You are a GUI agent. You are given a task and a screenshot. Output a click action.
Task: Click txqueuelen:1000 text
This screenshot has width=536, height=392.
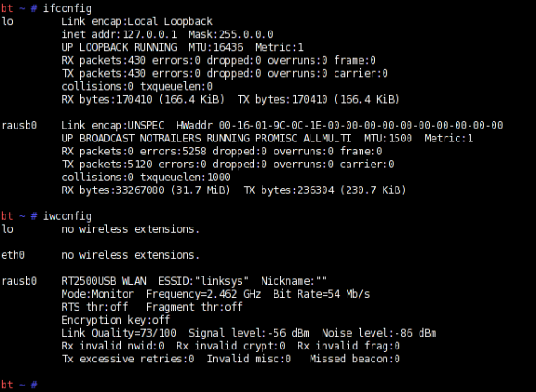[x=186, y=178]
